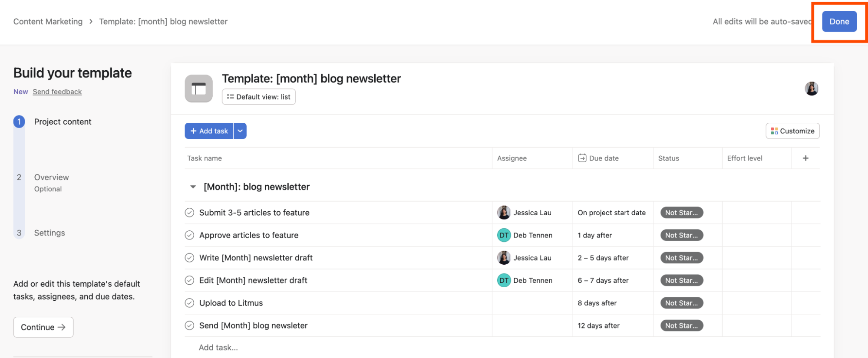Click the Template: [month] blog newsletter breadcrumb

163,22
